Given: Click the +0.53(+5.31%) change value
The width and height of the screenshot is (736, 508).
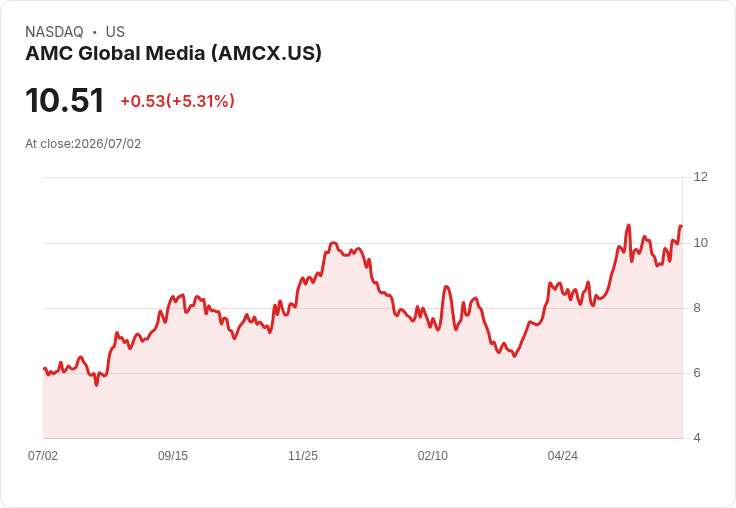Looking at the screenshot, I should point(177,101).
